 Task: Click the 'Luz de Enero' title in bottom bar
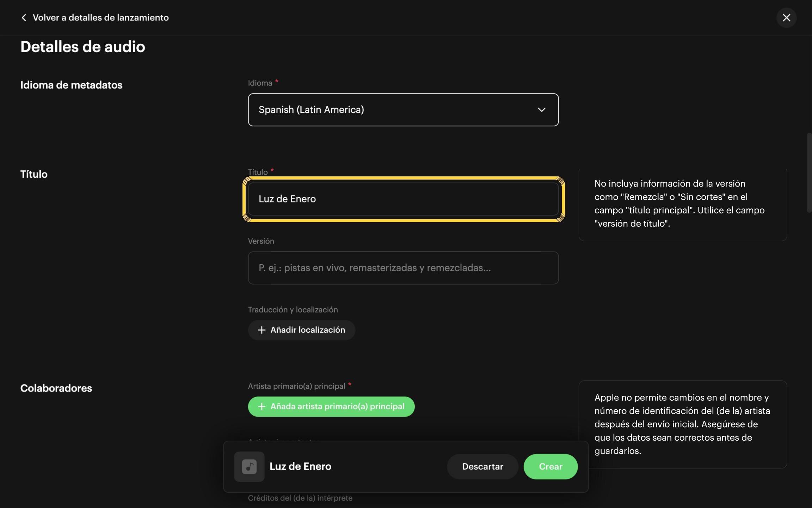click(300, 466)
